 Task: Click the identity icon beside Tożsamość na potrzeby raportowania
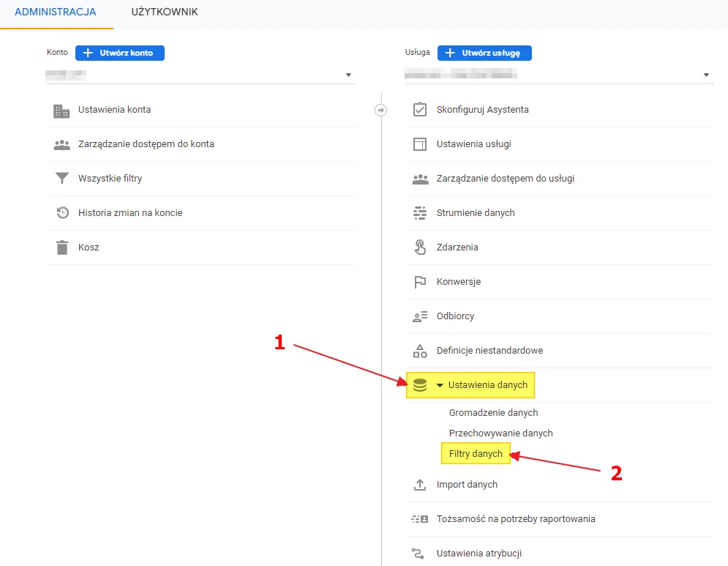pos(420,519)
